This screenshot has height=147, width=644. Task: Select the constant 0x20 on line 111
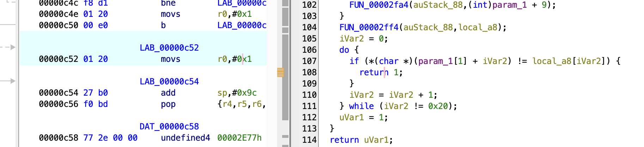438,106
